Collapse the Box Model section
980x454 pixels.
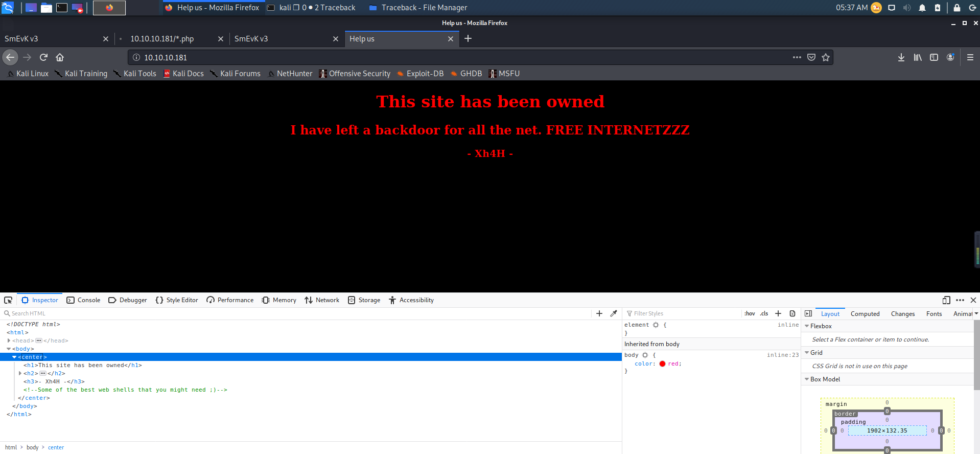(x=807, y=379)
